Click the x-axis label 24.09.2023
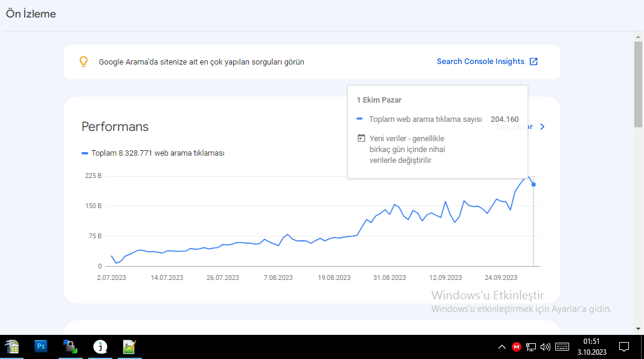The image size is (644, 359). point(501,278)
